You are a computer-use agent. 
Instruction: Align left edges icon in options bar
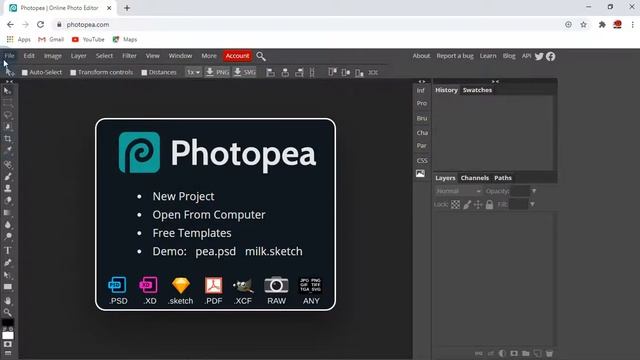(x=270, y=73)
